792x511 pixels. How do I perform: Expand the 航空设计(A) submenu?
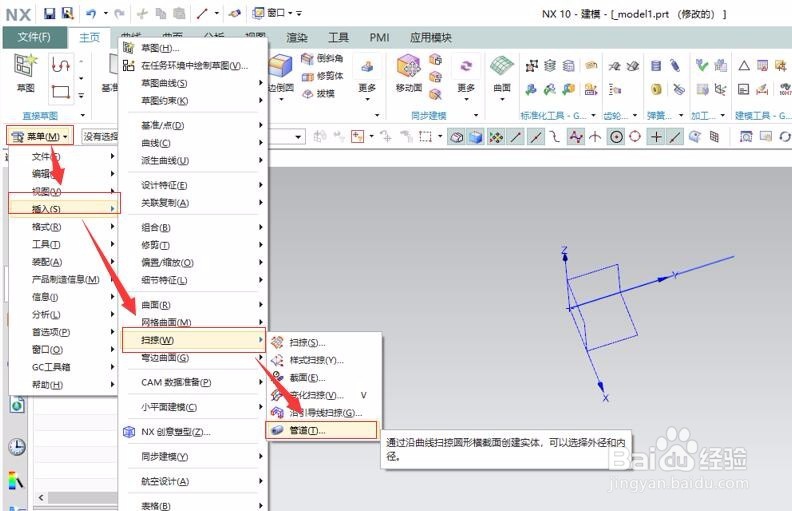[x=192, y=482]
